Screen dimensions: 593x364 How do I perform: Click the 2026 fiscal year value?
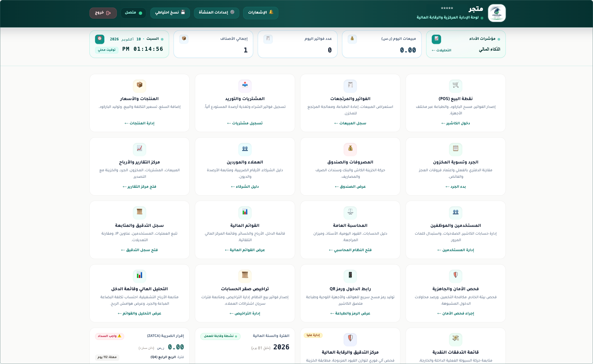281,347
